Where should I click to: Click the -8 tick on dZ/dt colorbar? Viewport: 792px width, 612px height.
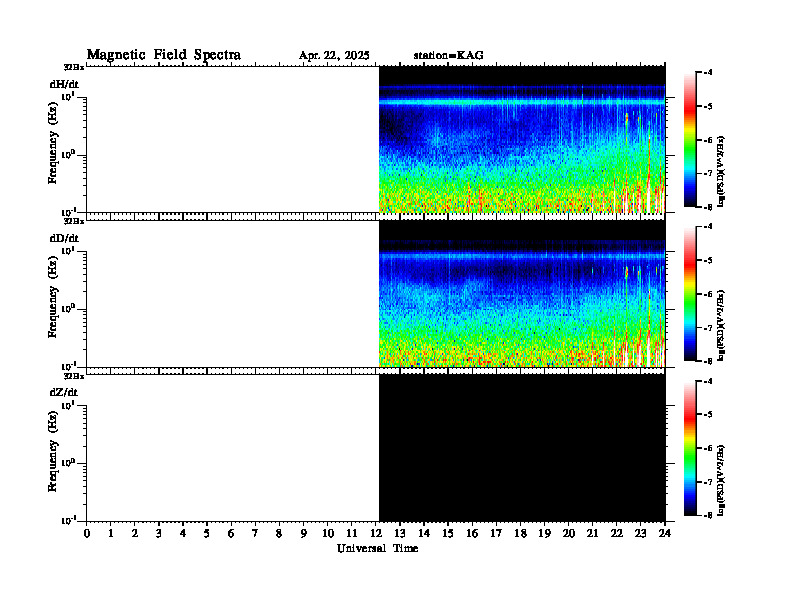[x=709, y=515]
